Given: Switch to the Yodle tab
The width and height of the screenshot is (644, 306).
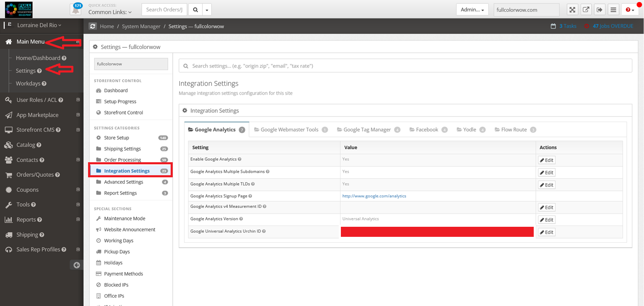Looking at the screenshot, I should tap(471, 130).
